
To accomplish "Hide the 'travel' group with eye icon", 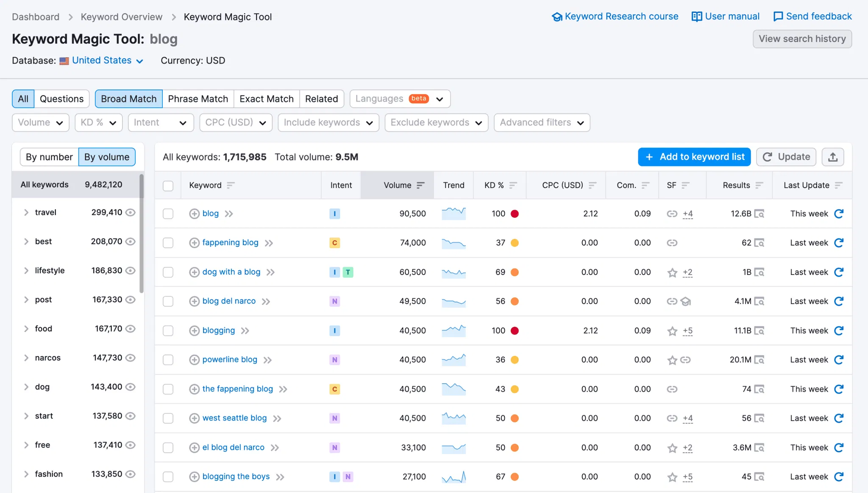I will click(131, 213).
